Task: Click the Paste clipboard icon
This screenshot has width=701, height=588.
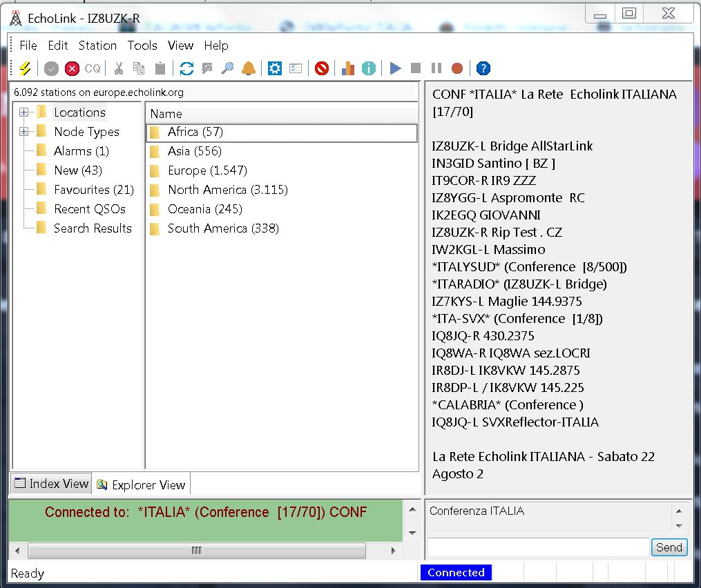Action: coord(160,68)
